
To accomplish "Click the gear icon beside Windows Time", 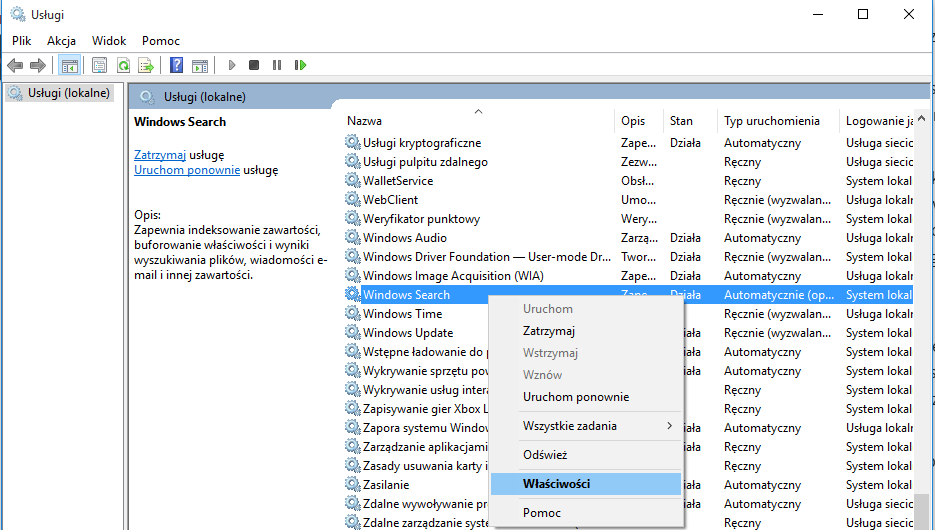I will click(352, 313).
